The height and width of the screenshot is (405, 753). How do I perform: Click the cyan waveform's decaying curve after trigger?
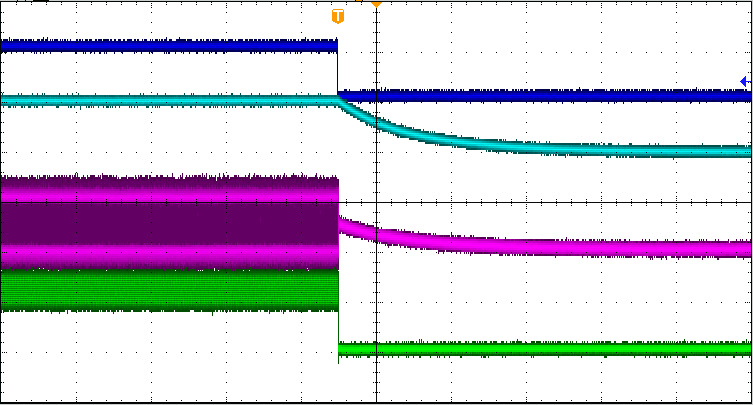[x=400, y=131]
